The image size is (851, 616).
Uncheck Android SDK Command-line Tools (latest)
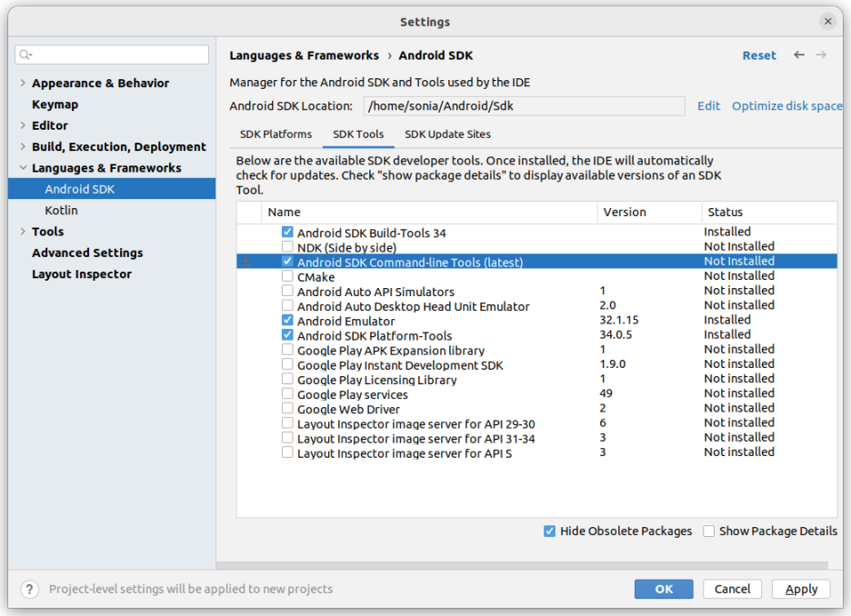click(x=287, y=262)
